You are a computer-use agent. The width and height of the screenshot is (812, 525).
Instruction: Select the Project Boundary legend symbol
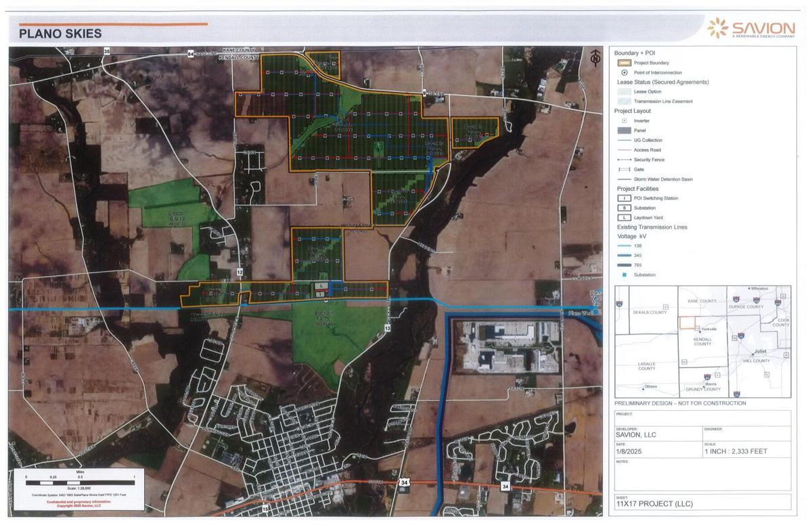click(624, 62)
